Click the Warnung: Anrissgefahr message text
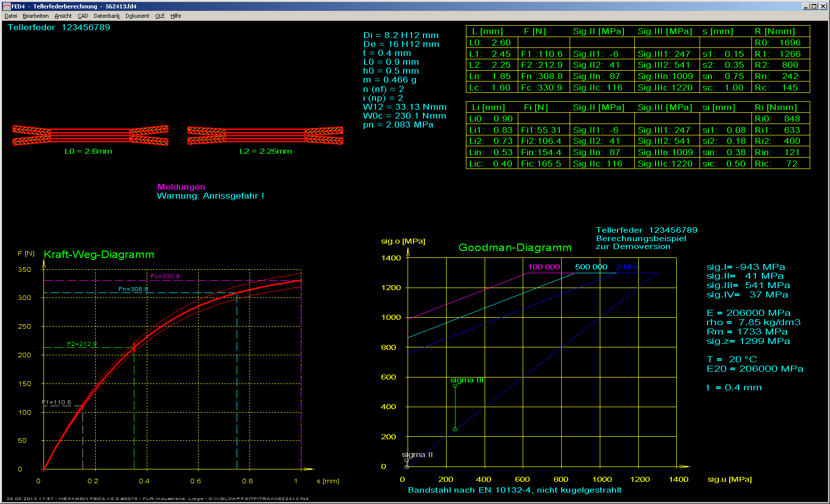 [210, 196]
